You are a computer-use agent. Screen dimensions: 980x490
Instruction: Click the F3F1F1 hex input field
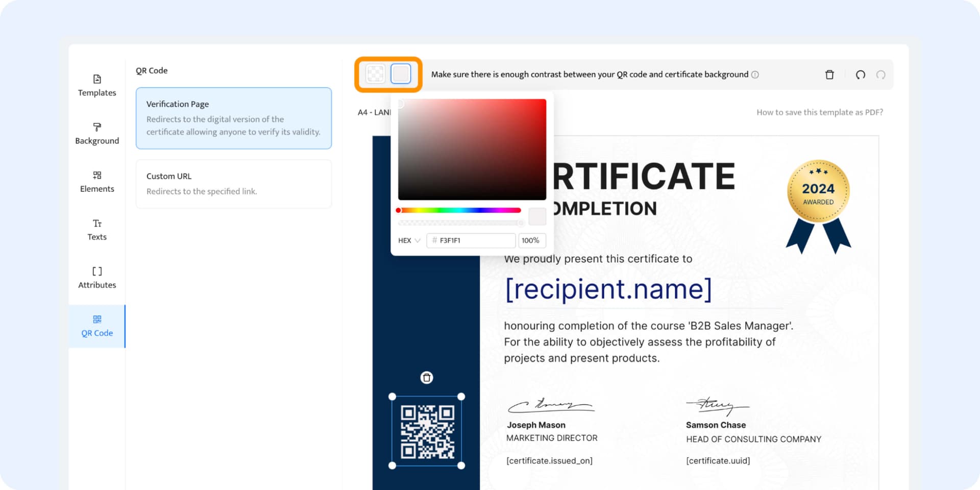point(471,240)
